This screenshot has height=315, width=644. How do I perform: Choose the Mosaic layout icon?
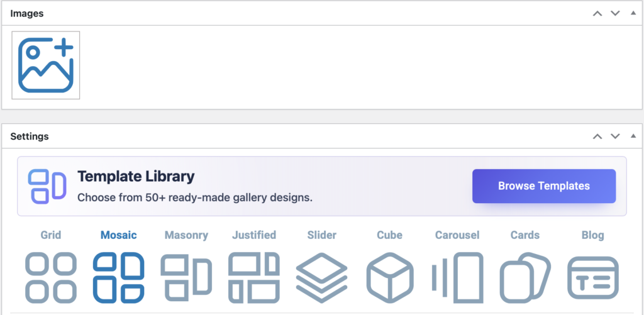[x=118, y=277]
